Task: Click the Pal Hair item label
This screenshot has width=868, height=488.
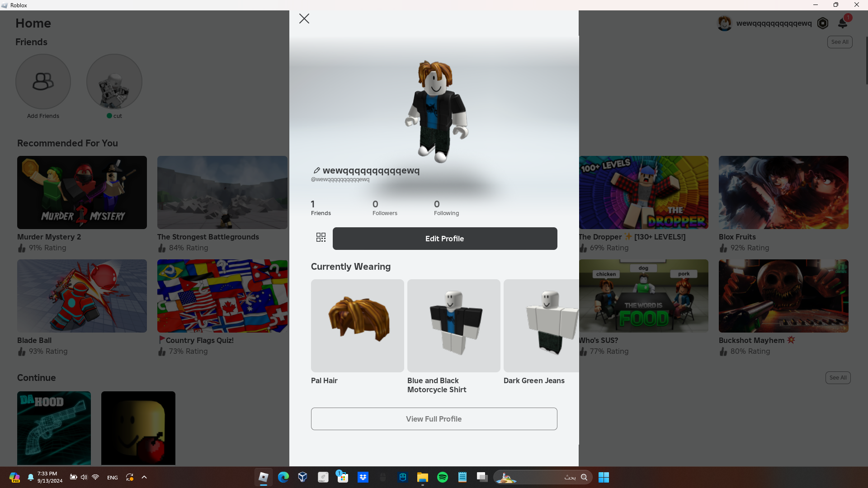Action: coord(324,380)
